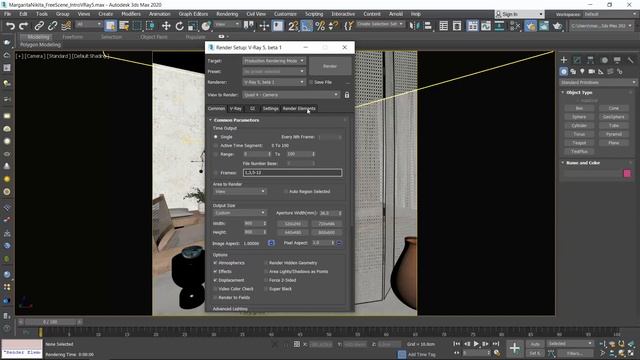
Task: Open the Rendering menu
Action: click(227, 14)
